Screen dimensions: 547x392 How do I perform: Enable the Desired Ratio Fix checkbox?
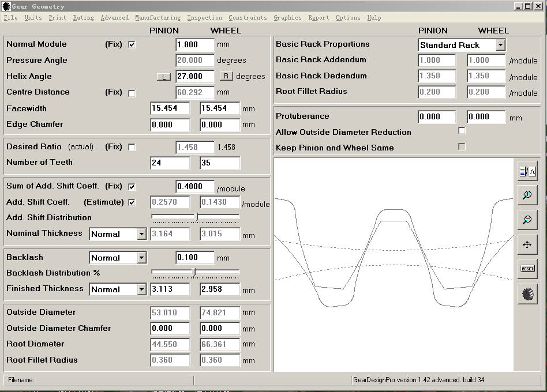pyautogui.click(x=132, y=147)
